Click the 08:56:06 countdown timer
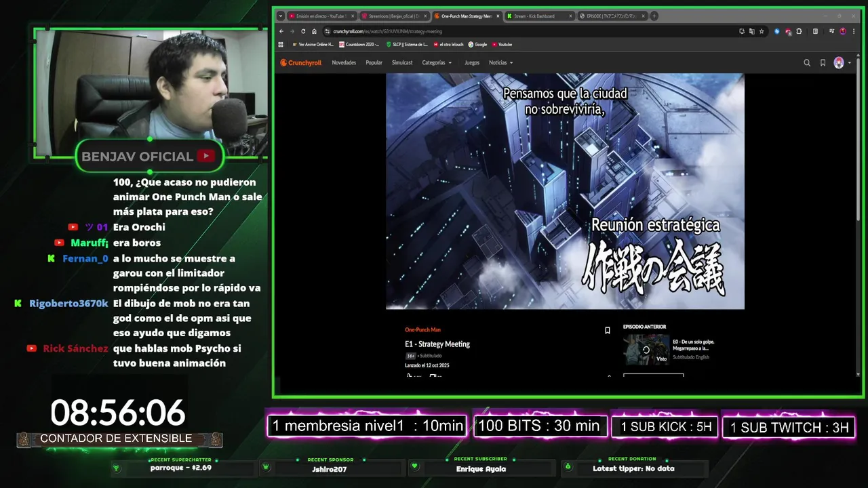This screenshot has width=868, height=488. 117,413
